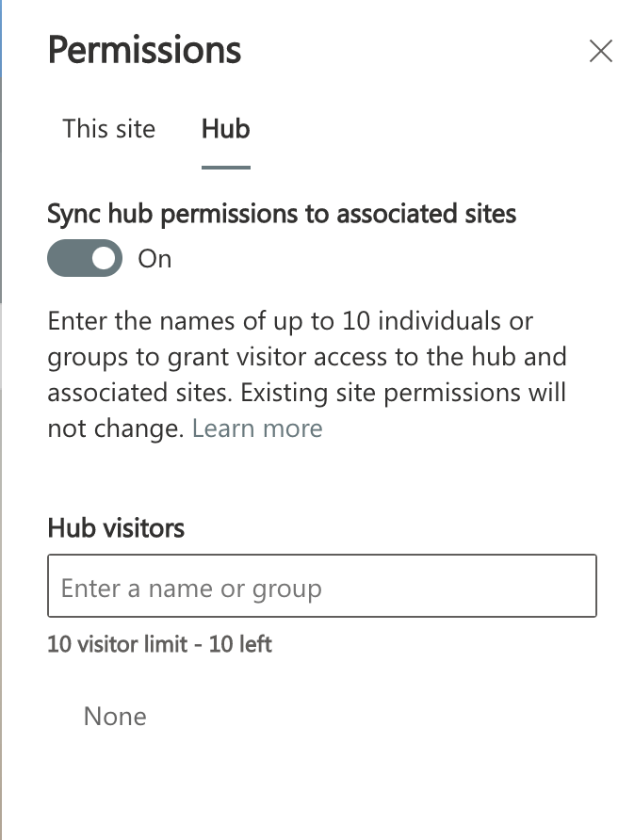Click the white knob of sync toggle
Viewport: 618px width, 840px height.
(104, 258)
